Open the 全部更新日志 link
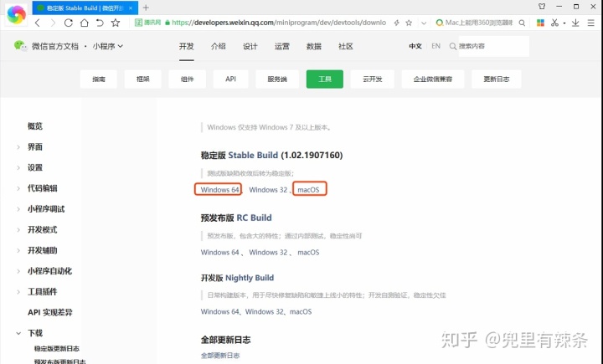This screenshot has width=603, height=364. click(x=220, y=356)
